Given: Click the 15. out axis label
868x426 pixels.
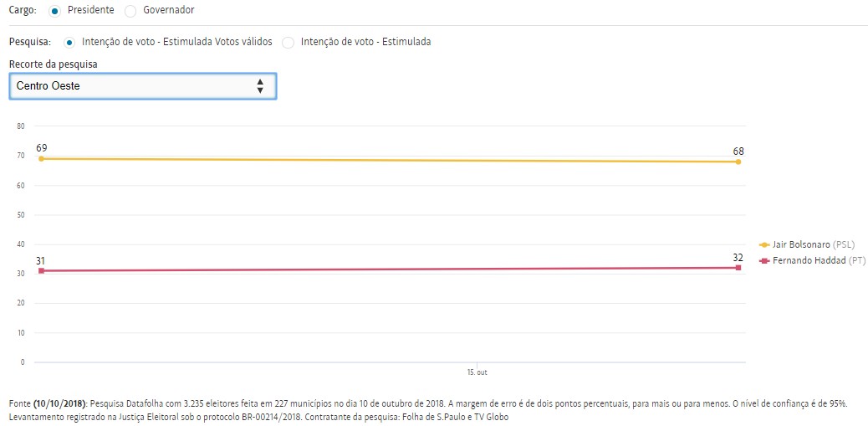Looking at the screenshot, I should [477, 372].
